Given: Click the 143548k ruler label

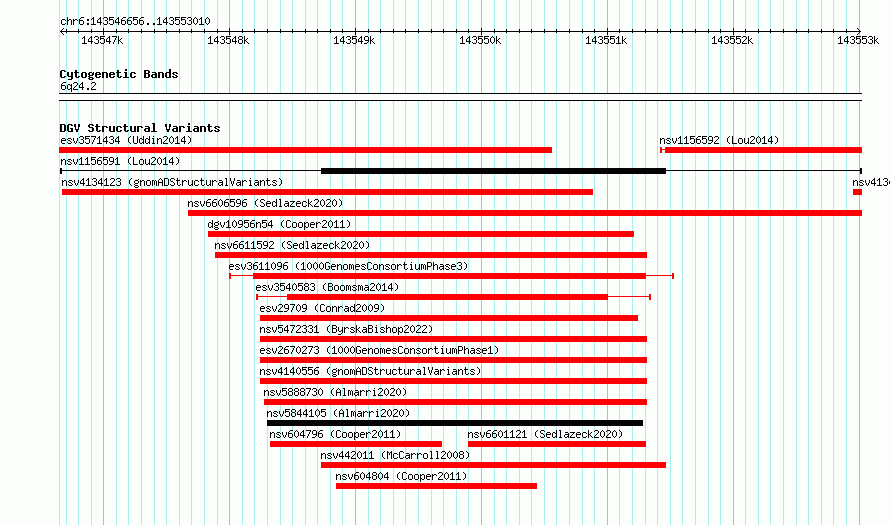Looking at the screenshot, I should pos(228,40).
